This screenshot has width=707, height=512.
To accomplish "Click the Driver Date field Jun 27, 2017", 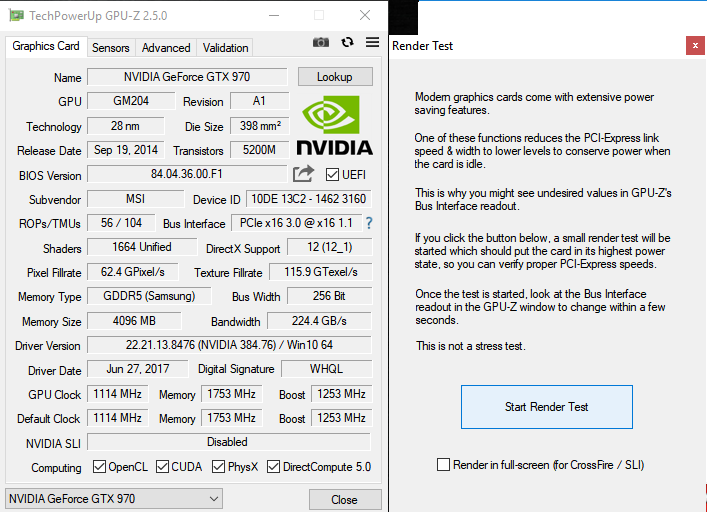I will pyautogui.click(x=138, y=369).
